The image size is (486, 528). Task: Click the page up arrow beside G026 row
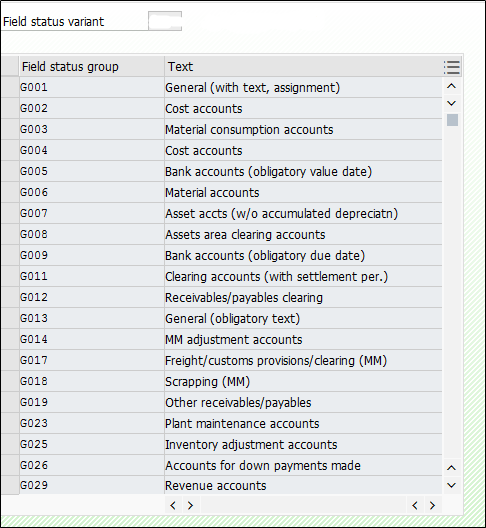[x=451, y=468]
